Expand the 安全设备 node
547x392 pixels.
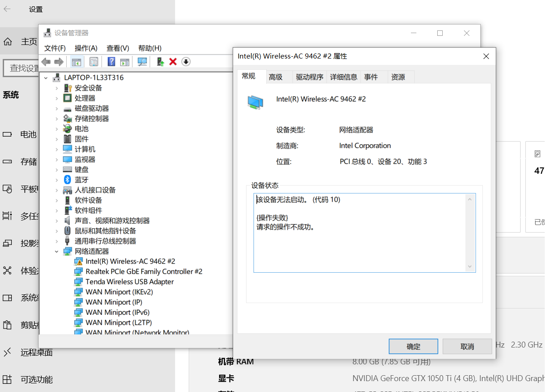57,88
